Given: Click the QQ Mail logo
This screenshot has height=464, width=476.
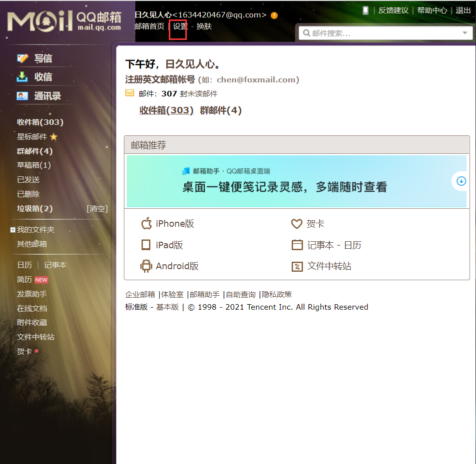Looking at the screenshot, I should [64, 21].
